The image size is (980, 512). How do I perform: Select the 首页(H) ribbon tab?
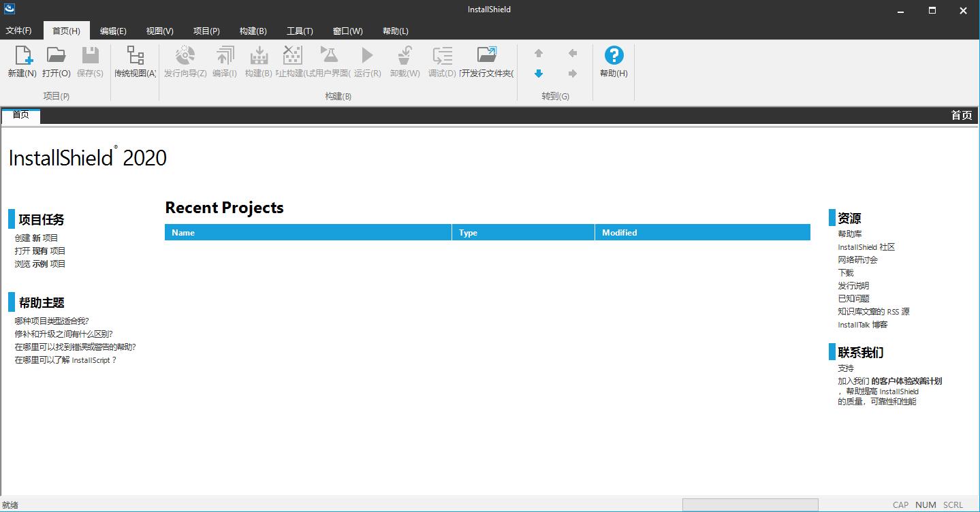pos(66,31)
